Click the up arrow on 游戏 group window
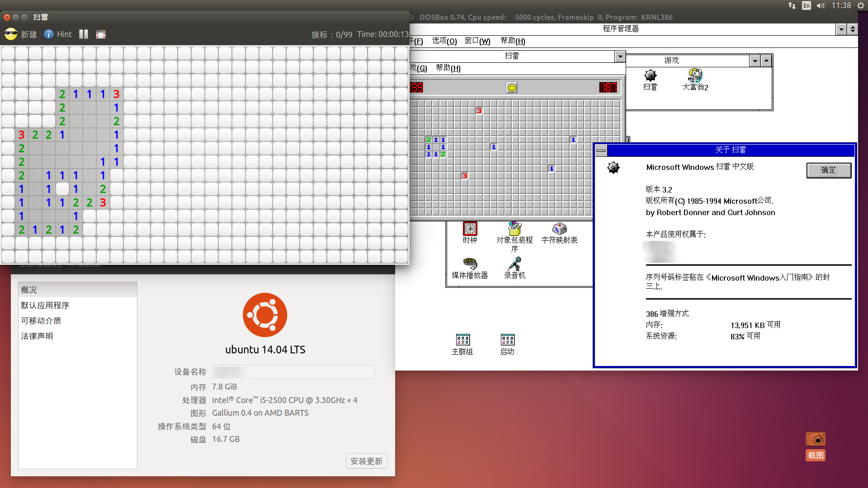The width and height of the screenshot is (868, 488). coord(766,61)
